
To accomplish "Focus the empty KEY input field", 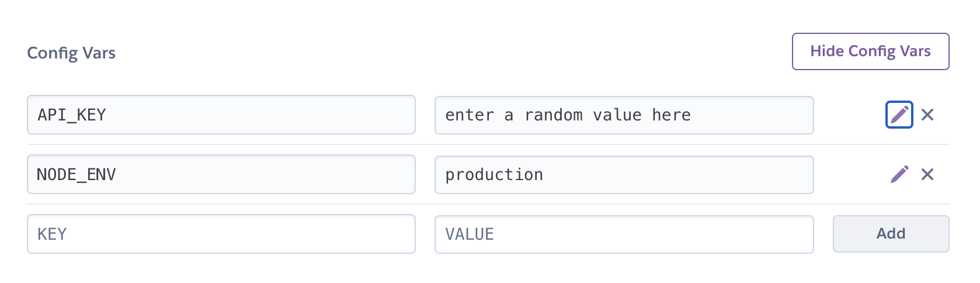I will pyautogui.click(x=221, y=234).
